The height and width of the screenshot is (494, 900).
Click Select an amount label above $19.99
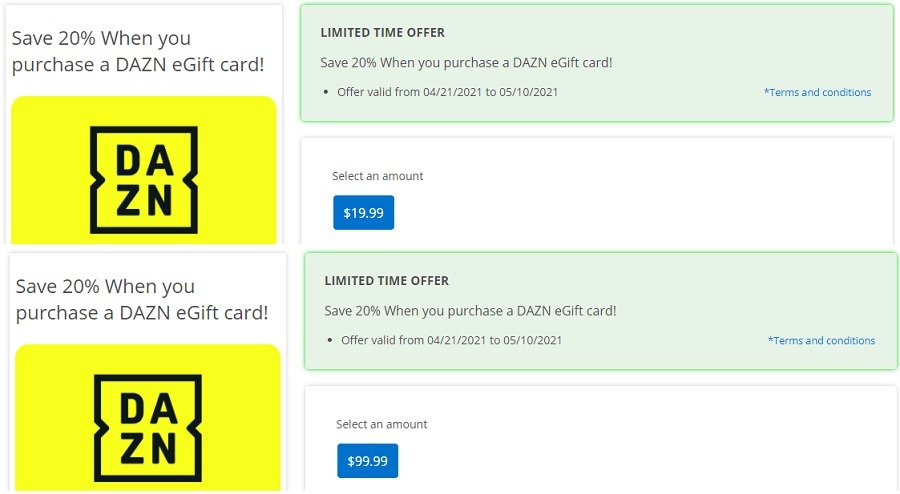(377, 176)
